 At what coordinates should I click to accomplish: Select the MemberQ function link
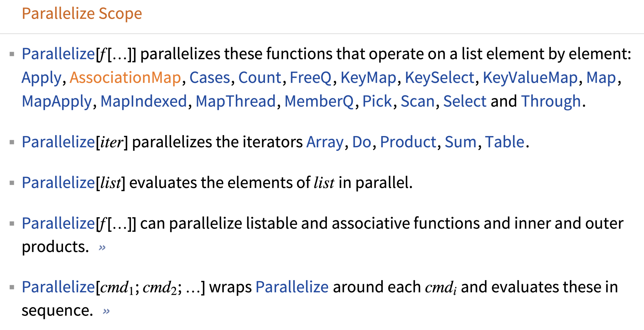(319, 102)
